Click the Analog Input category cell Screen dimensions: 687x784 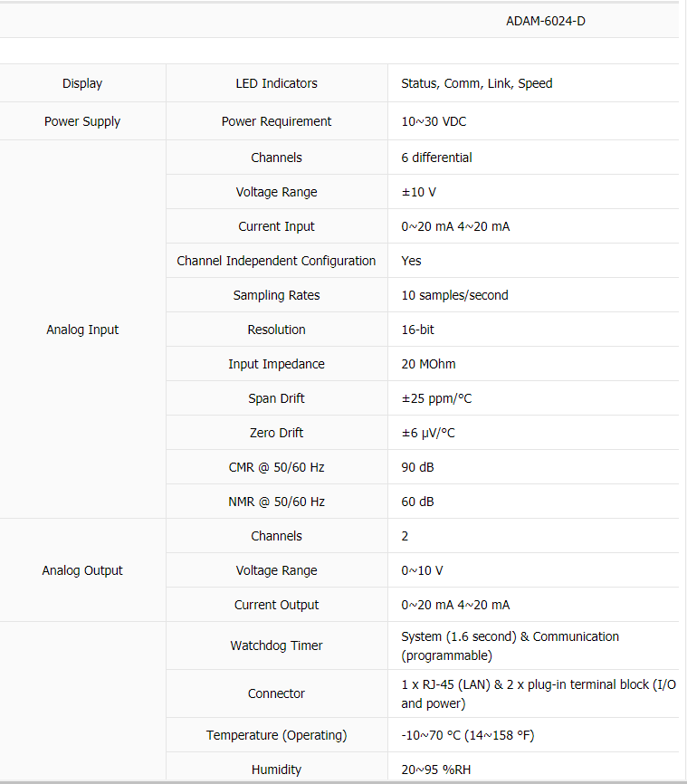pos(82,330)
